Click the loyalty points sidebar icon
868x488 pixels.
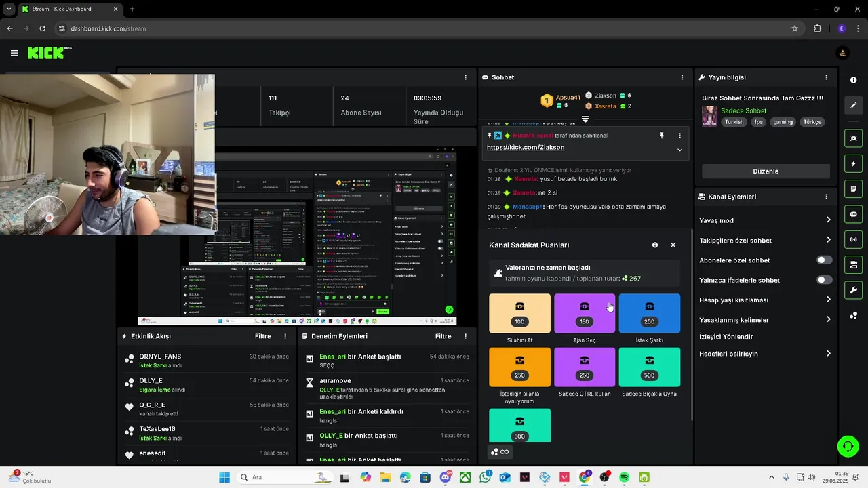[853, 315]
